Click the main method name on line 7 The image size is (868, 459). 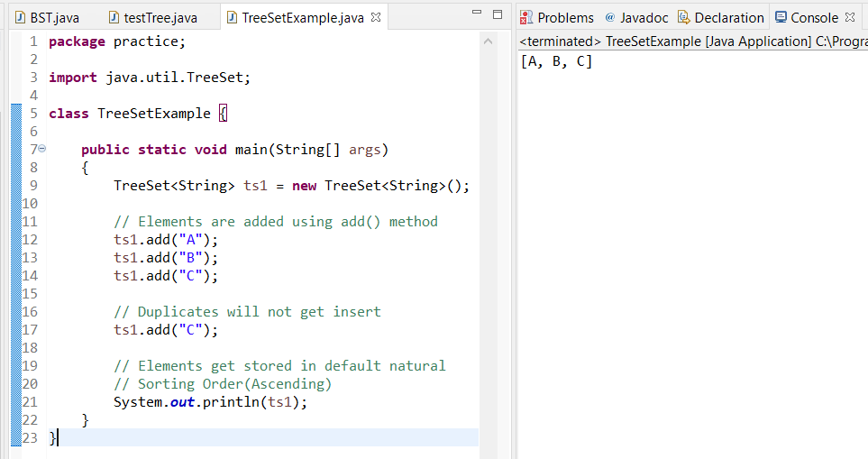tap(251, 150)
